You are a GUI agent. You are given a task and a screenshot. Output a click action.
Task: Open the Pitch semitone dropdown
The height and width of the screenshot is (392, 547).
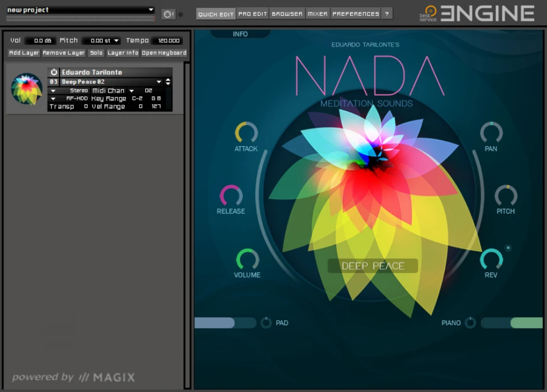point(117,40)
